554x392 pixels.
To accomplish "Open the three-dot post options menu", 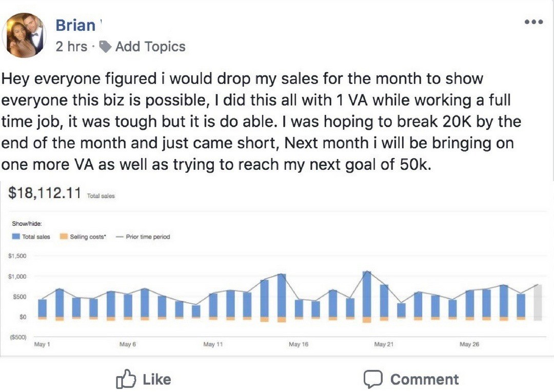I will pos(533,22).
